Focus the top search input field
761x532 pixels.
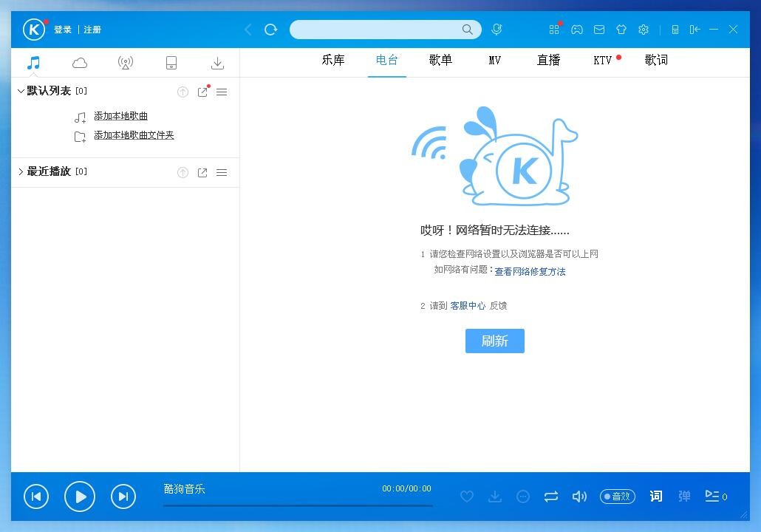[386, 30]
